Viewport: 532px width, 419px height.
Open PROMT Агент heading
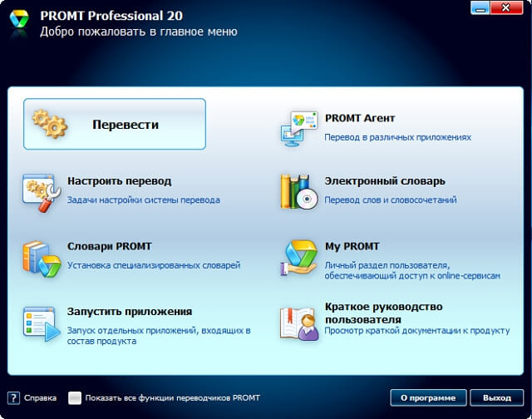point(360,118)
